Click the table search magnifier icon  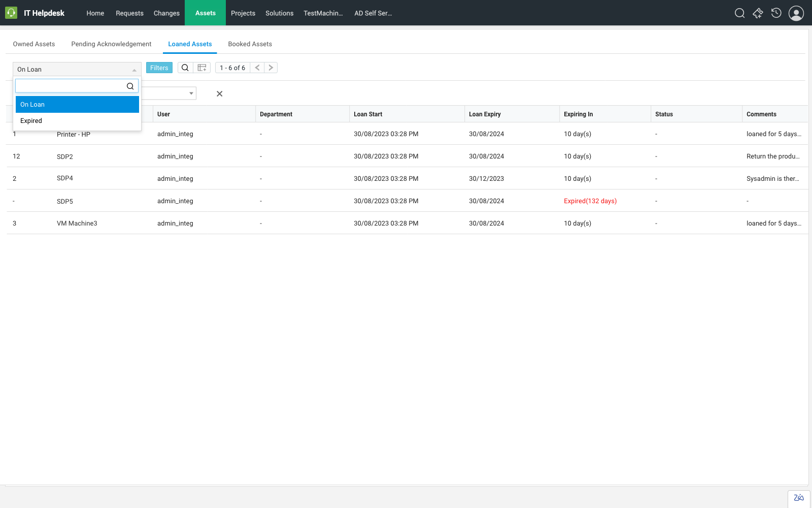click(185, 68)
